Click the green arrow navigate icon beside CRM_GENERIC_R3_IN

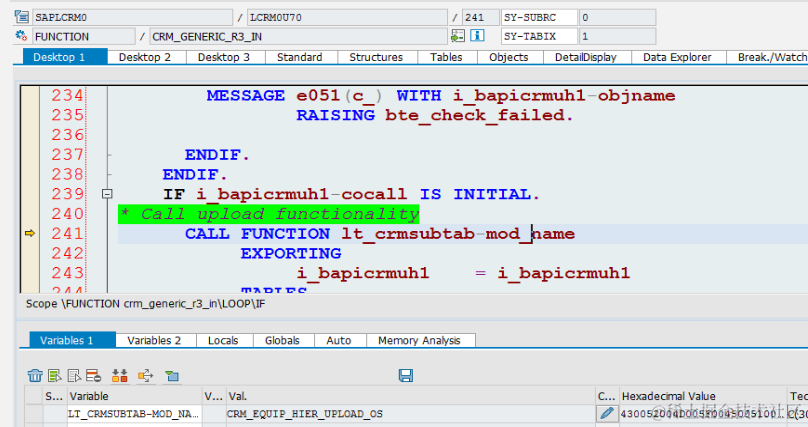click(x=458, y=36)
